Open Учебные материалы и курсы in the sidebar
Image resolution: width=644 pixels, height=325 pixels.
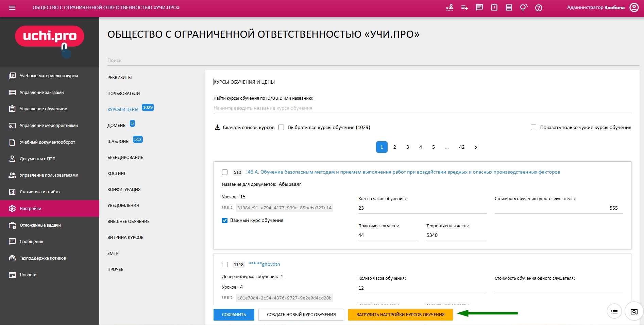tap(50, 76)
